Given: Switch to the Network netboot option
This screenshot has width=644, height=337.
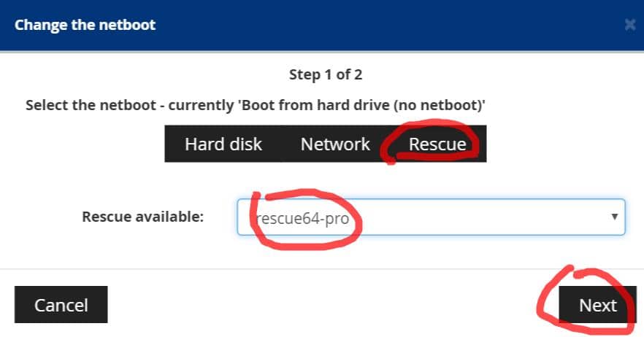Looking at the screenshot, I should pos(335,144).
